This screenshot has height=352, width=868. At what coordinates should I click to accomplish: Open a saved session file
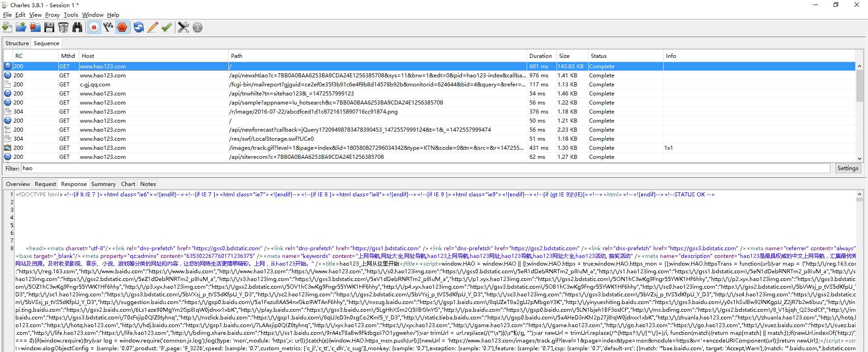coord(21,28)
